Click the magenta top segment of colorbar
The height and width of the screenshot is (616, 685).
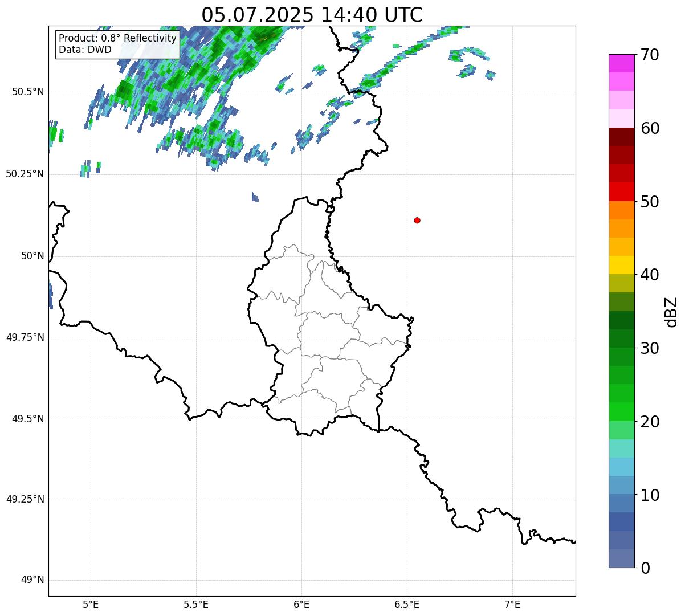pos(621,63)
